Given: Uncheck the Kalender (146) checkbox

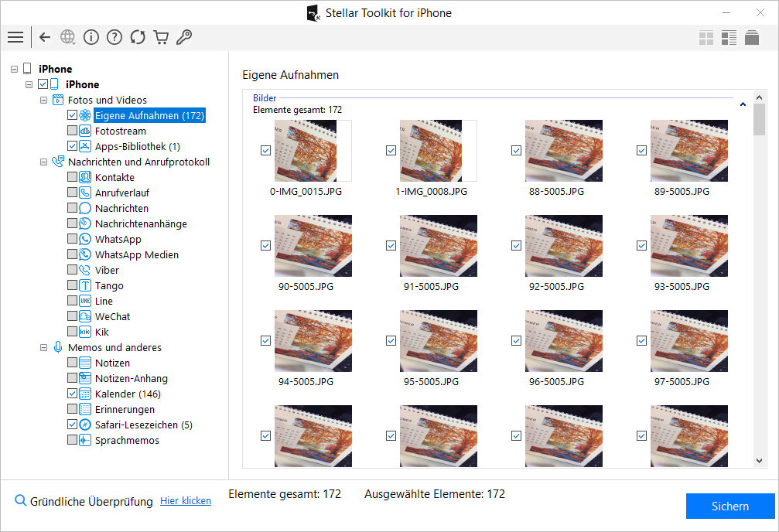Looking at the screenshot, I should pyautogui.click(x=72, y=394).
